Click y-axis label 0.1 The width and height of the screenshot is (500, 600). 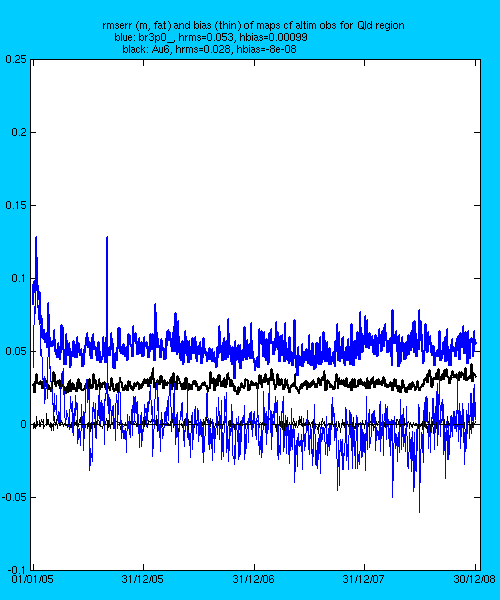tap(19, 278)
